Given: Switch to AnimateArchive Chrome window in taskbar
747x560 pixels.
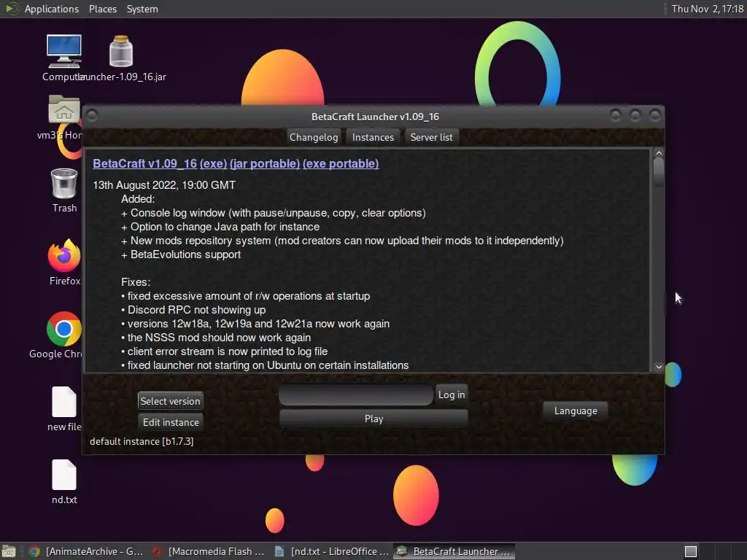Looking at the screenshot, I should 86,551.
